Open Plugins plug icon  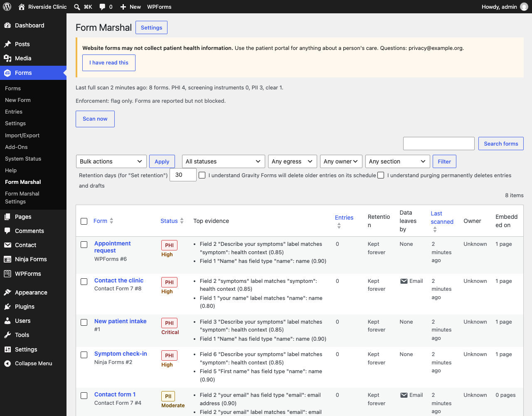[7, 307]
